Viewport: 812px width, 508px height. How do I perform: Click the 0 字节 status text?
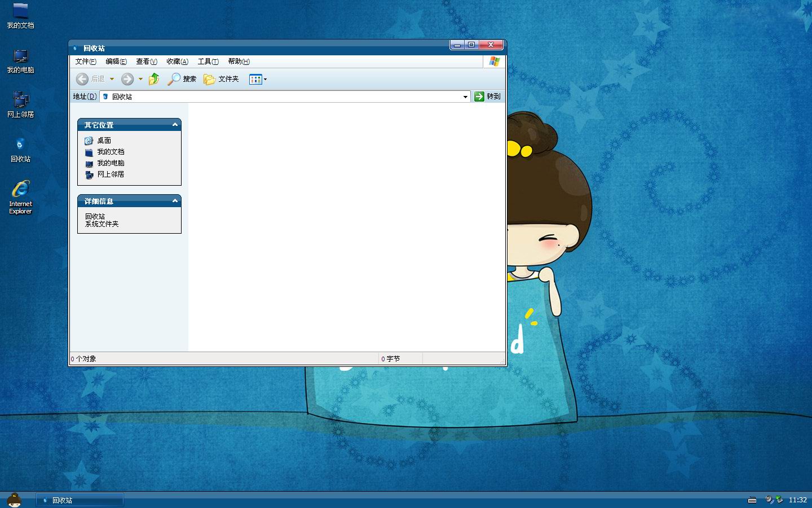tap(390, 359)
